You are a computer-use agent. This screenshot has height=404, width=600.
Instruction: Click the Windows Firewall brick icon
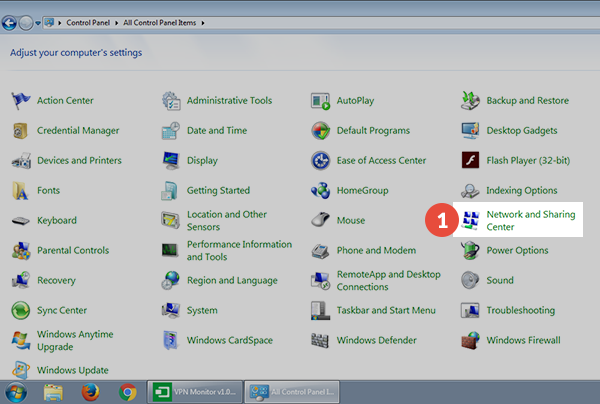pos(470,340)
